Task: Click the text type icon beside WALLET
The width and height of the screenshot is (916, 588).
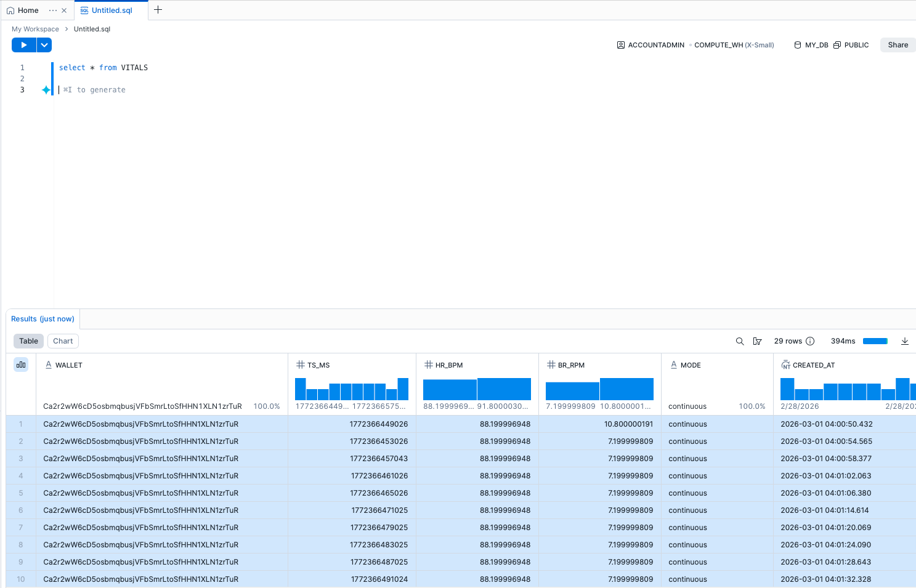Action: pyautogui.click(x=49, y=365)
